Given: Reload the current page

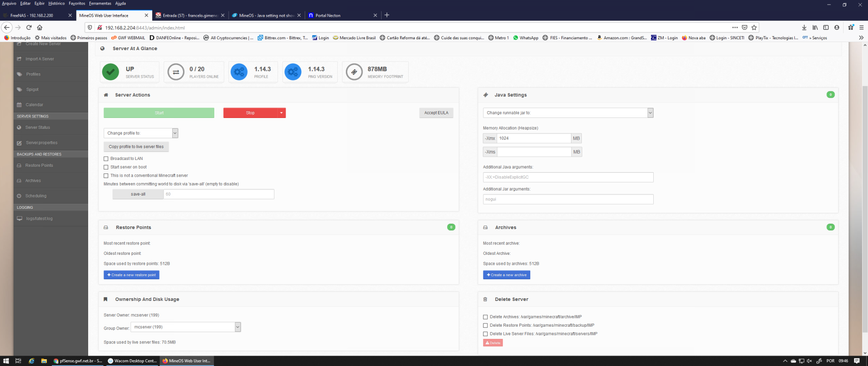Looking at the screenshot, I should pos(29,28).
